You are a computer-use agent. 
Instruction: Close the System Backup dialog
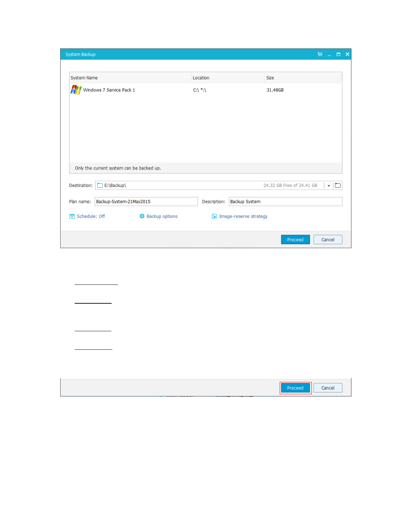(347, 54)
